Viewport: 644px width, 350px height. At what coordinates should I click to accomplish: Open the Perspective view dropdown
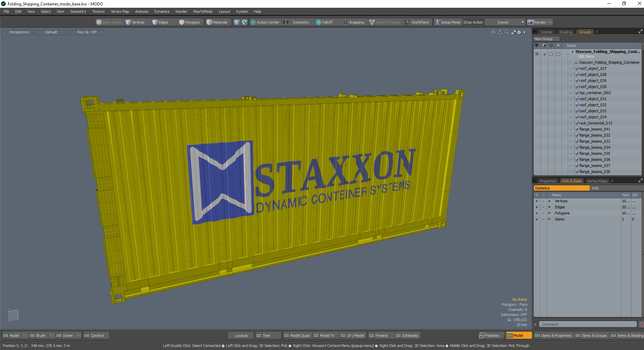pos(19,32)
